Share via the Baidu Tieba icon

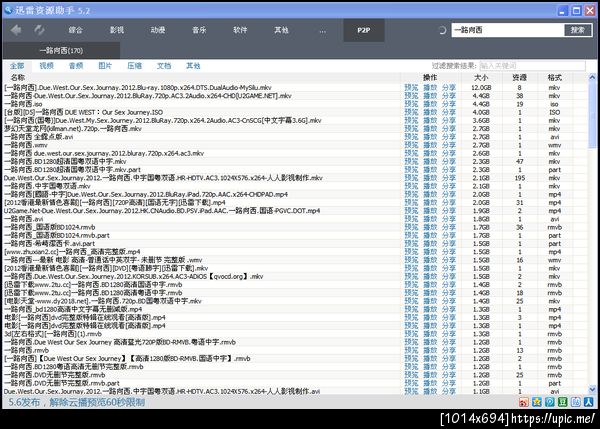[x=576, y=402]
